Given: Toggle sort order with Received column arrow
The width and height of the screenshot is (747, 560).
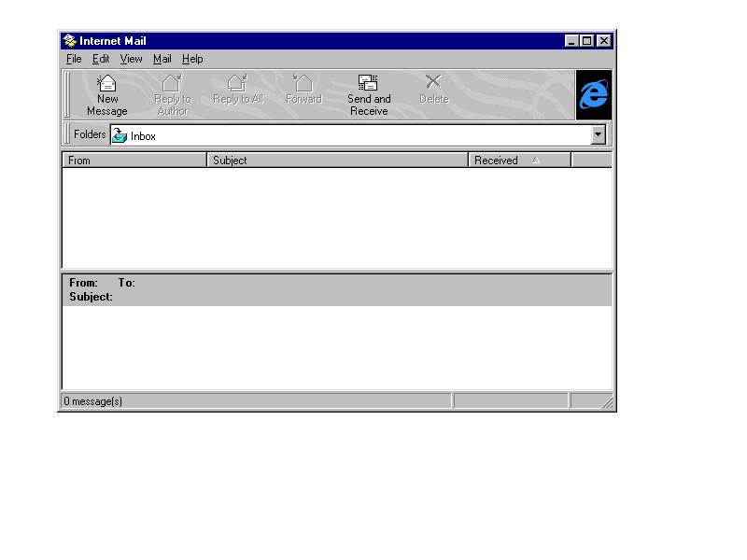Looking at the screenshot, I should 536,161.
